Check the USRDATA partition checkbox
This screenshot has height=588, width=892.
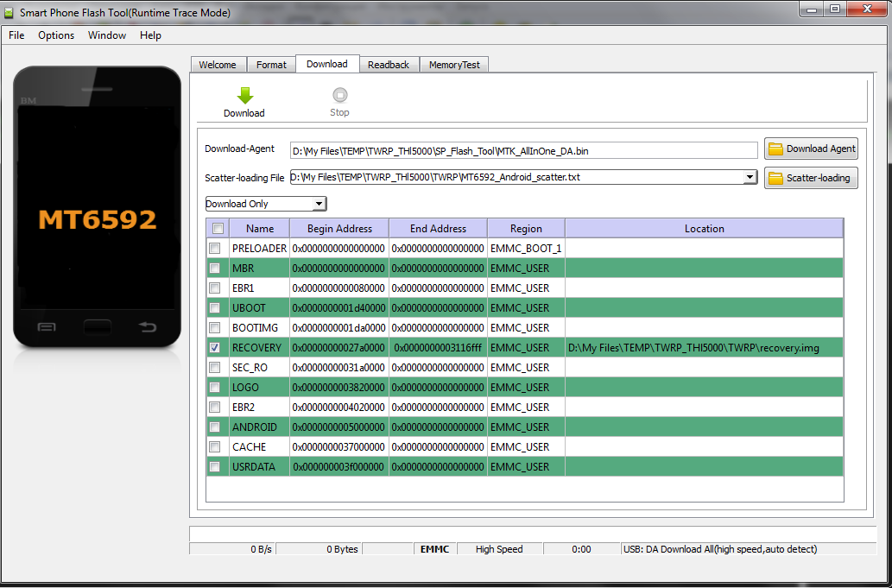(x=215, y=467)
